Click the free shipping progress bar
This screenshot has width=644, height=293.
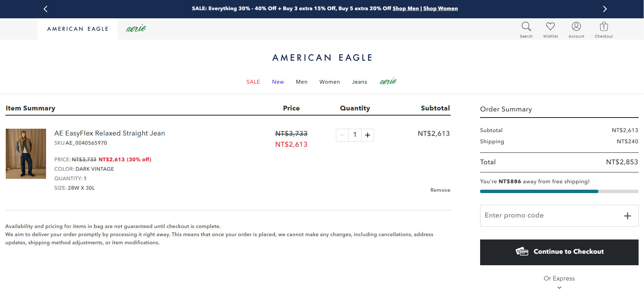559,191
